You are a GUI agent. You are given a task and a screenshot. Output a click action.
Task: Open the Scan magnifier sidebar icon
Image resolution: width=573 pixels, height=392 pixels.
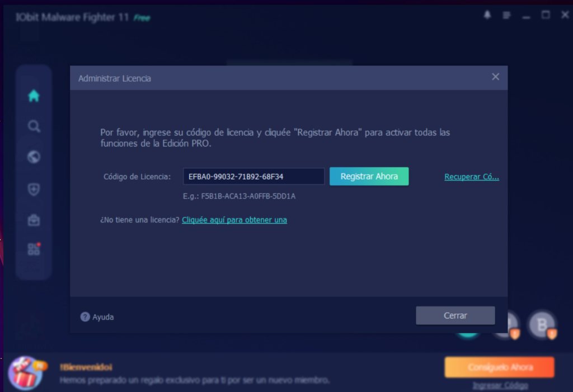34,126
